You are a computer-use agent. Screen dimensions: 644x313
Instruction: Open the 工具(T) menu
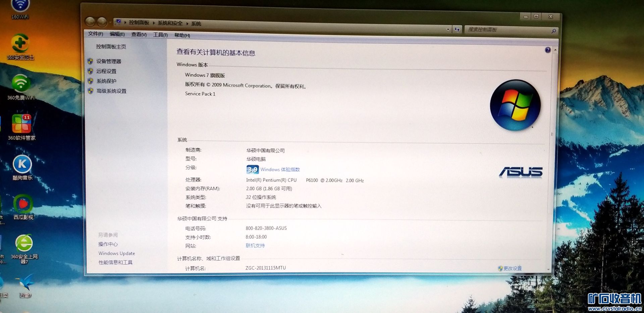(160, 35)
